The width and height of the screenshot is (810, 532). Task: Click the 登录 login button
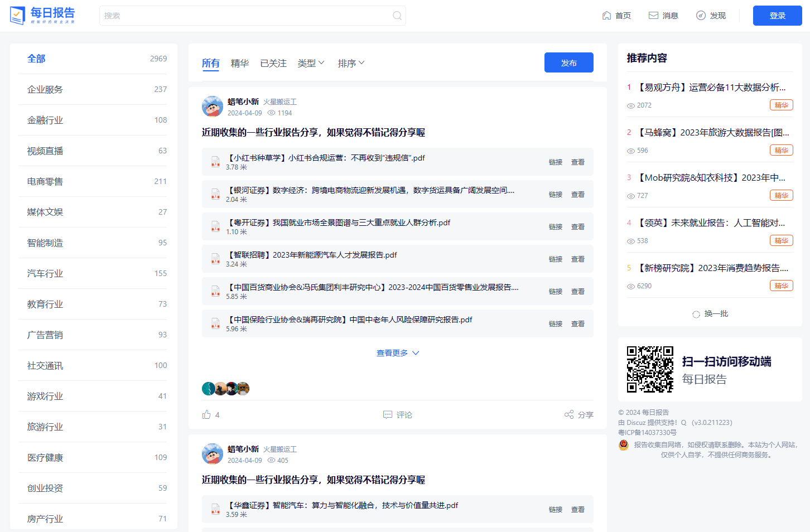[777, 16]
